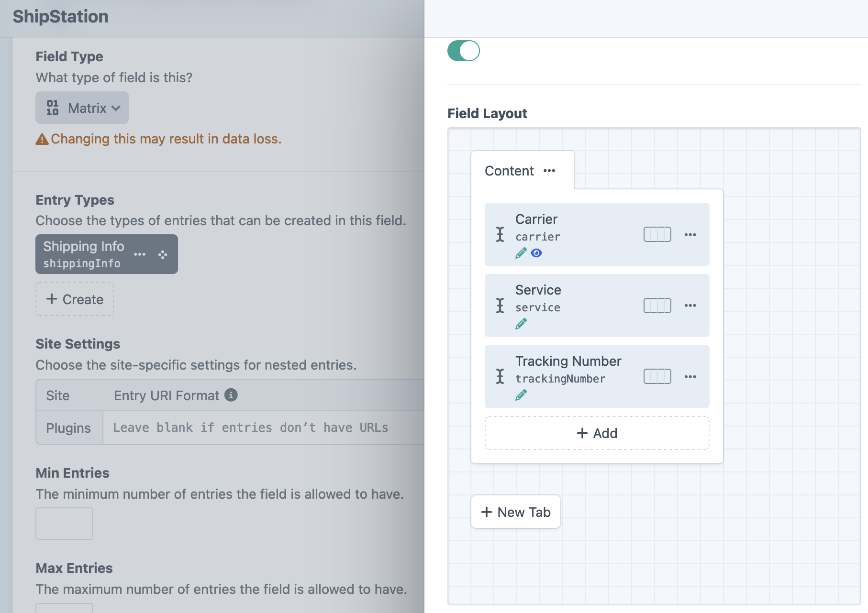Viewport: 868px width, 613px height.
Task: Open the Matrix field type dropdown
Action: tap(82, 108)
